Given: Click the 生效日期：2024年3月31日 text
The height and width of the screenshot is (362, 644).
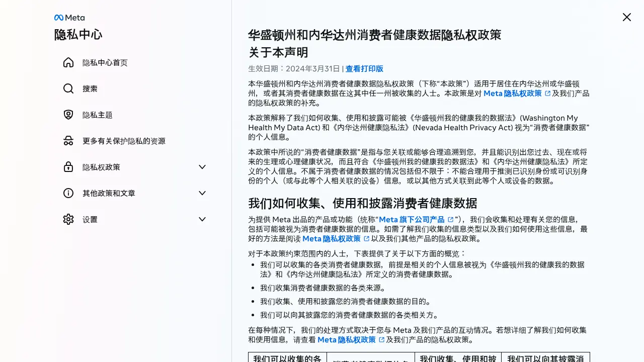Looking at the screenshot, I should [x=294, y=69].
